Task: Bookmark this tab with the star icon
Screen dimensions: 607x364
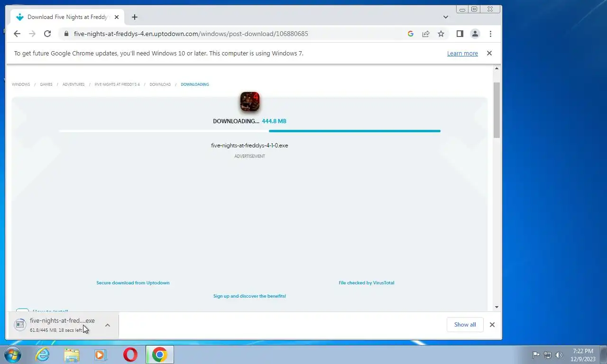Action: 441,34
